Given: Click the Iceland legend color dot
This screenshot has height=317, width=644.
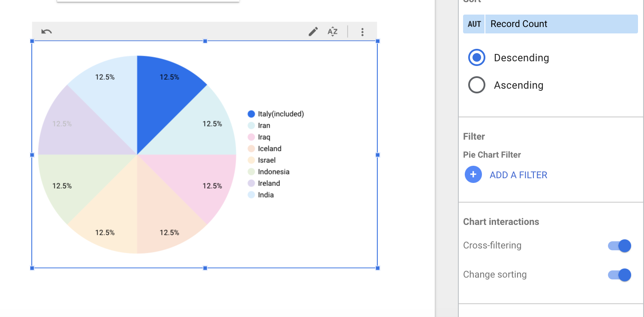Looking at the screenshot, I should [x=251, y=149].
